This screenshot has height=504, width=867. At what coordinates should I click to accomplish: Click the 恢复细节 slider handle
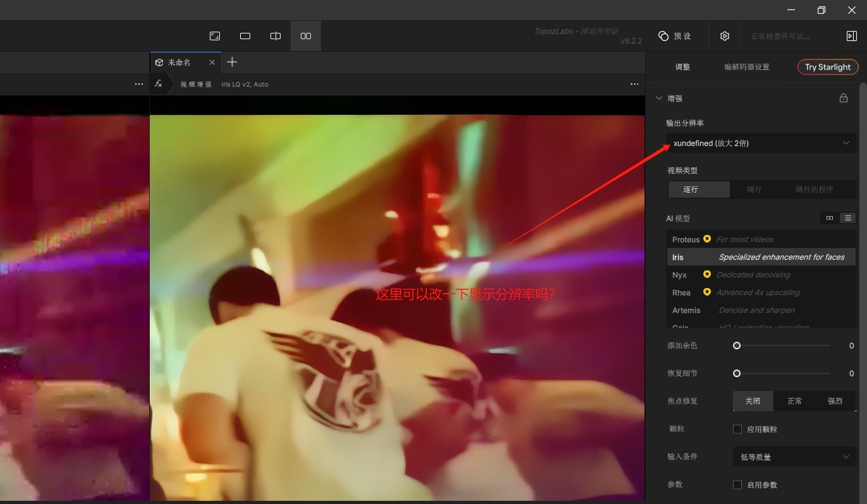[737, 373]
